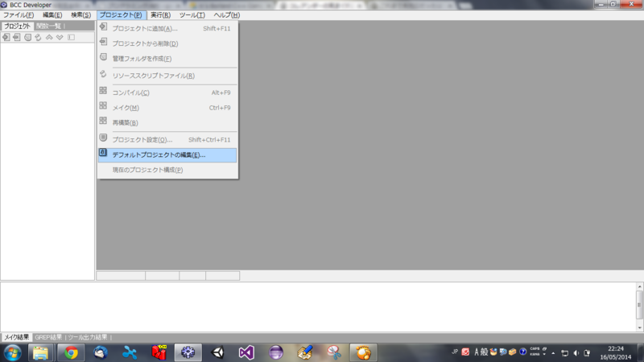Click the compile icon in menu
The height and width of the screenshot is (362, 644).
click(x=103, y=91)
